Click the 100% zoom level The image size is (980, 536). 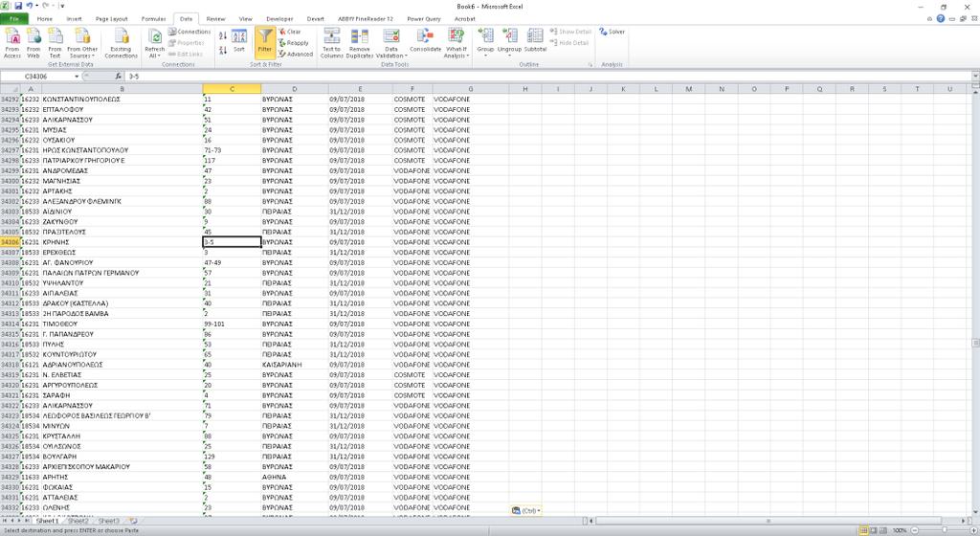(x=900, y=530)
